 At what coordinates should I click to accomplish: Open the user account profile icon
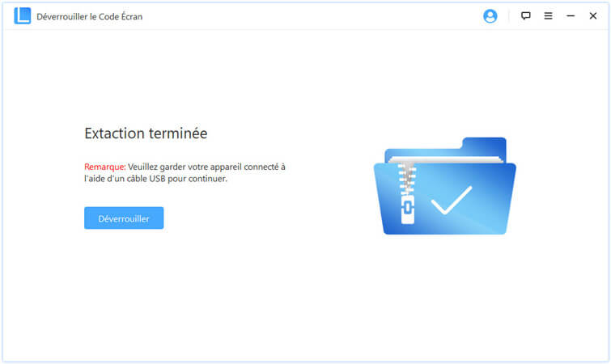click(490, 16)
